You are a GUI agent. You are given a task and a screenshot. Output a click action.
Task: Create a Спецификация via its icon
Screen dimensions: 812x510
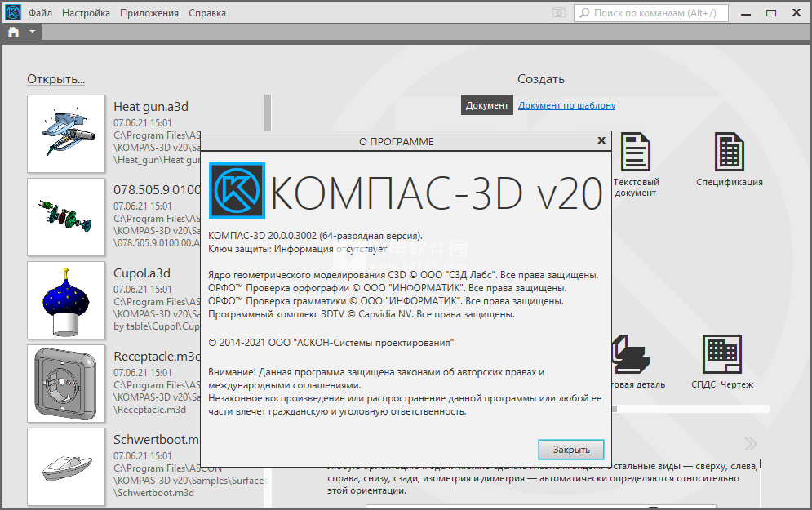(729, 153)
